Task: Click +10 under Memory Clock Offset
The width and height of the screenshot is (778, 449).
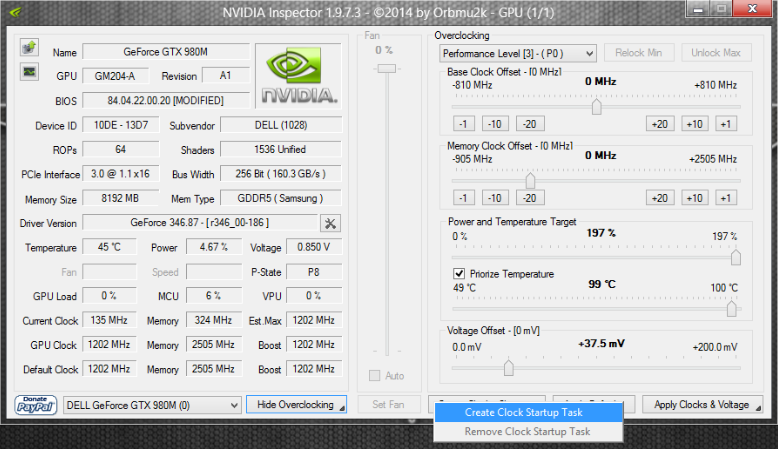Action: click(x=695, y=198)
